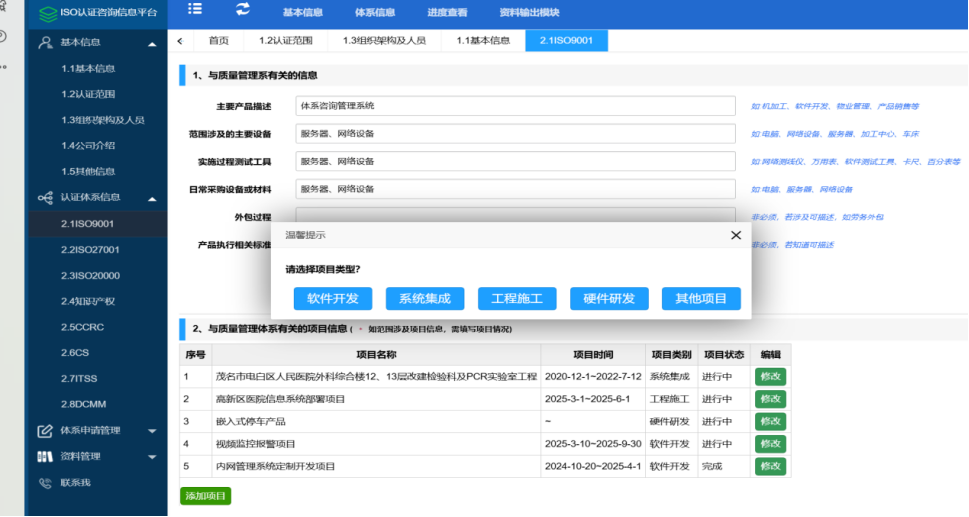Viewport: 969px width, 517px height.
Task: Click the date 2025-3-10~2025-9-30 cell
Action: pos(593,444)
